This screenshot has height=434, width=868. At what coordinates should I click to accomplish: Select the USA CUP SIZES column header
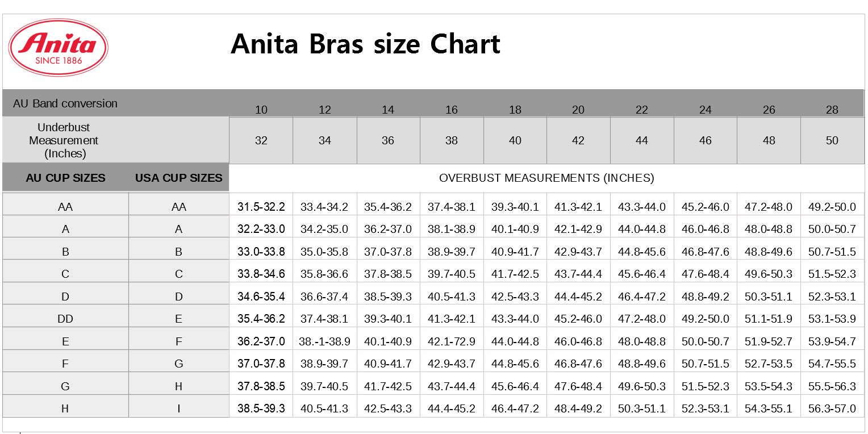[x=178, y=178]
